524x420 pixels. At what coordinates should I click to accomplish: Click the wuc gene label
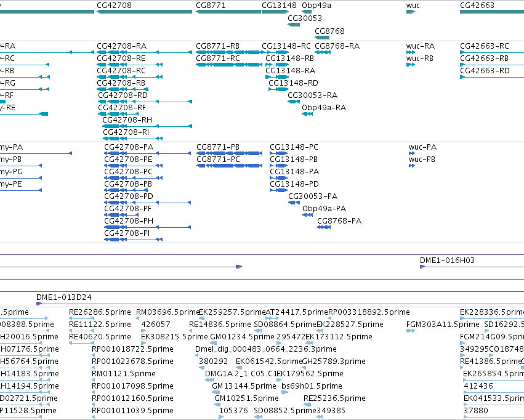pos(413,6)
